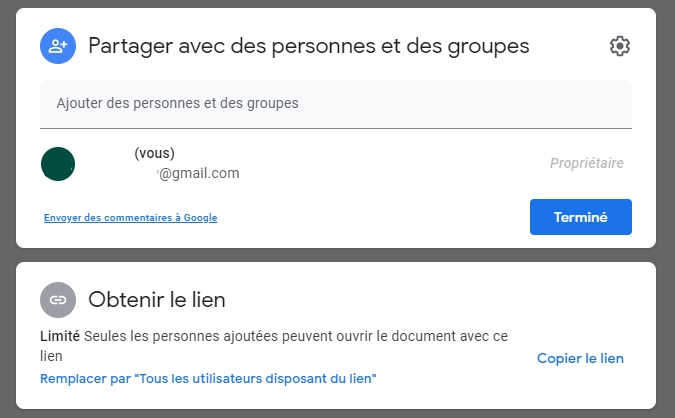Select the '(vous)' owner name text
The image size is (675, 418).
tap(154, 153)
